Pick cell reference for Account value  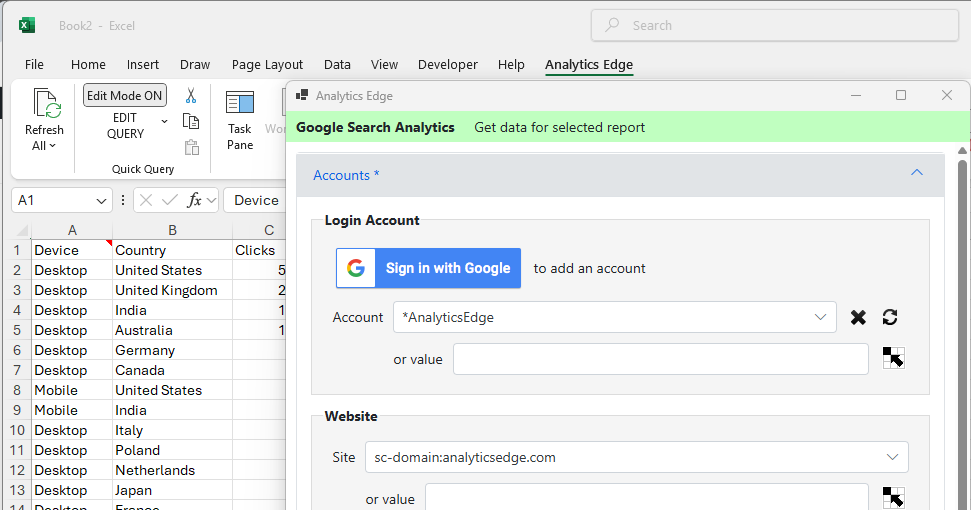coord(893,358)
